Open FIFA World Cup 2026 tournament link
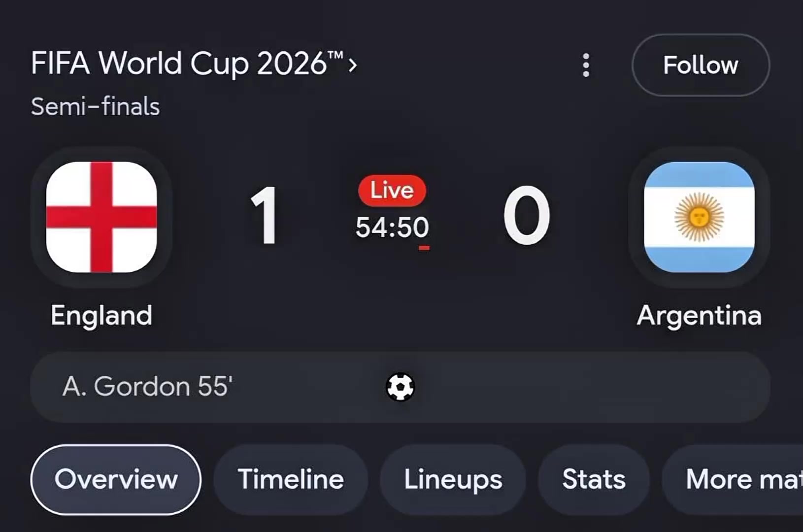 pyautogui.click(x=187, y=64)
